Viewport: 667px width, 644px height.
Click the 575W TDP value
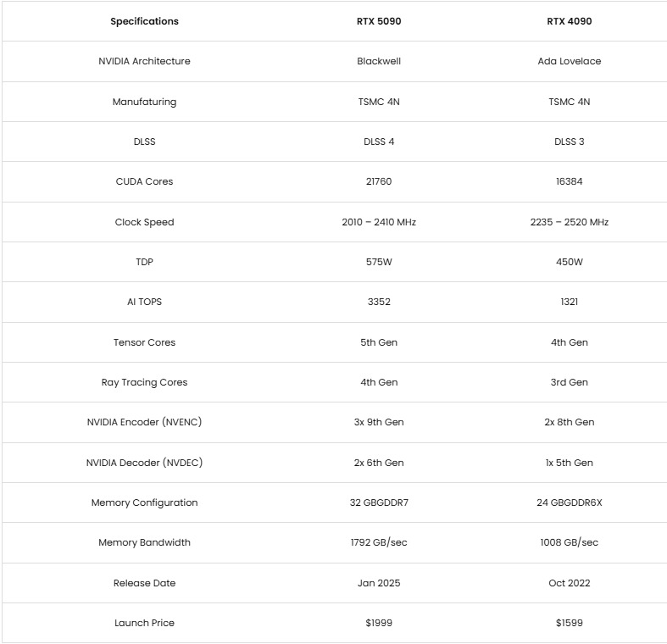378,262
